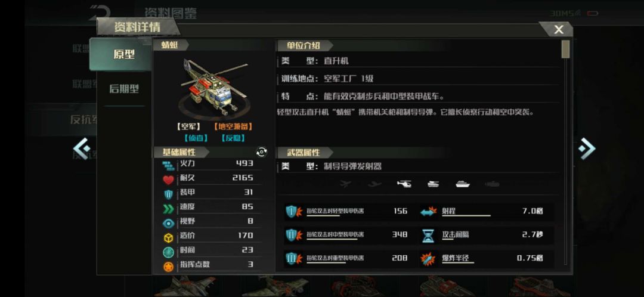Click the dimmed submarine target icon
Image resolution: width=644 pixels, height=297 pixels.
[491, 184]
